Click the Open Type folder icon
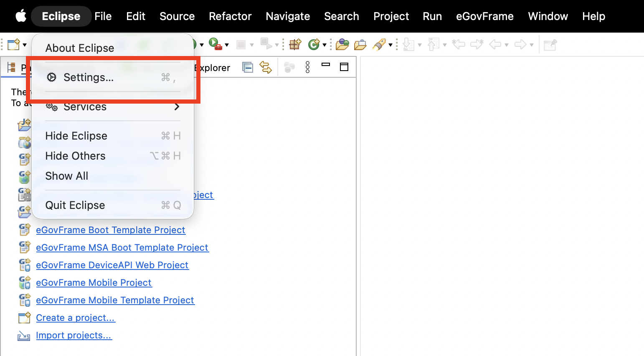This screenshot has width=644, height=356. 342,44
